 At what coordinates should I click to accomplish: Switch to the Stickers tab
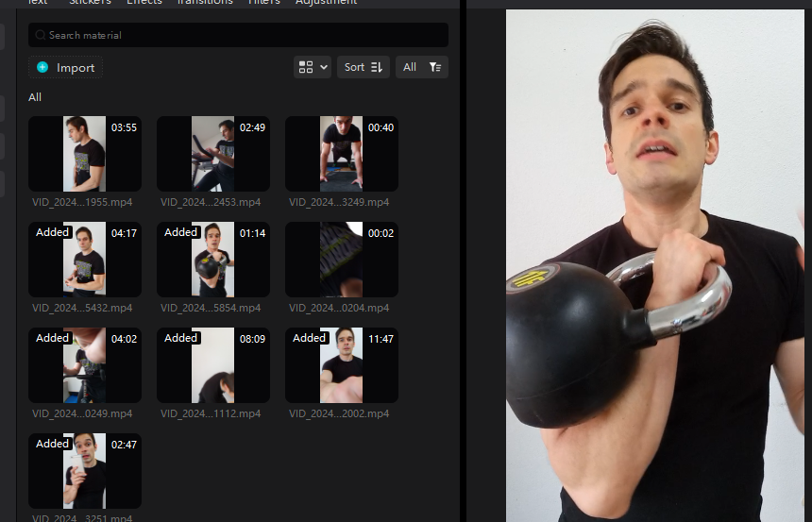tap(90, 2)
